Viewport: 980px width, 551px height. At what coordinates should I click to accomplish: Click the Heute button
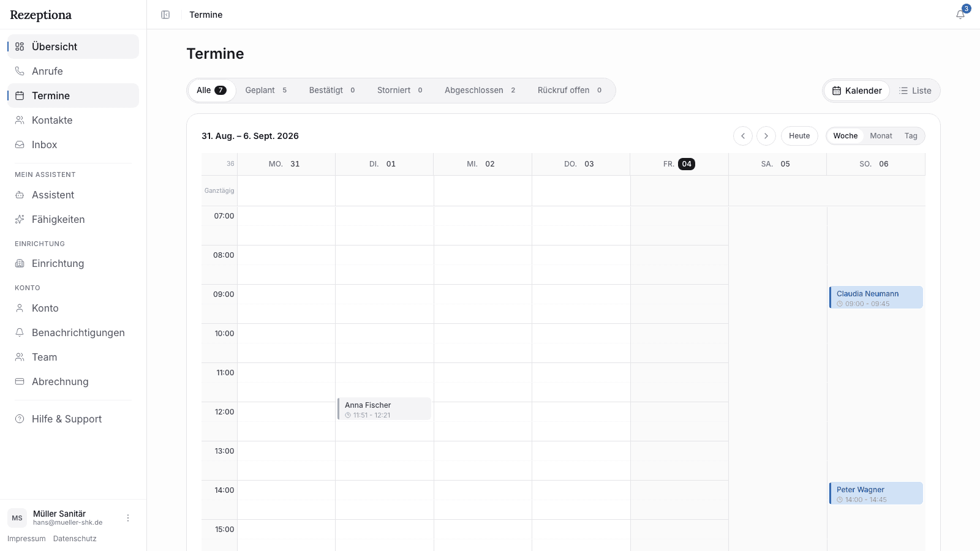pyautogui.click(x=799, y=136)
